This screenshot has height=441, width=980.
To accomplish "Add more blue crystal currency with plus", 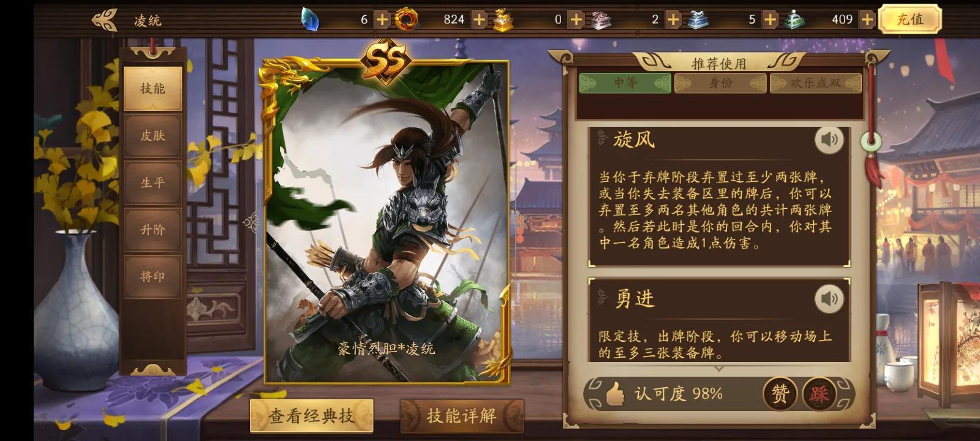I will click(x=382, y=20).
